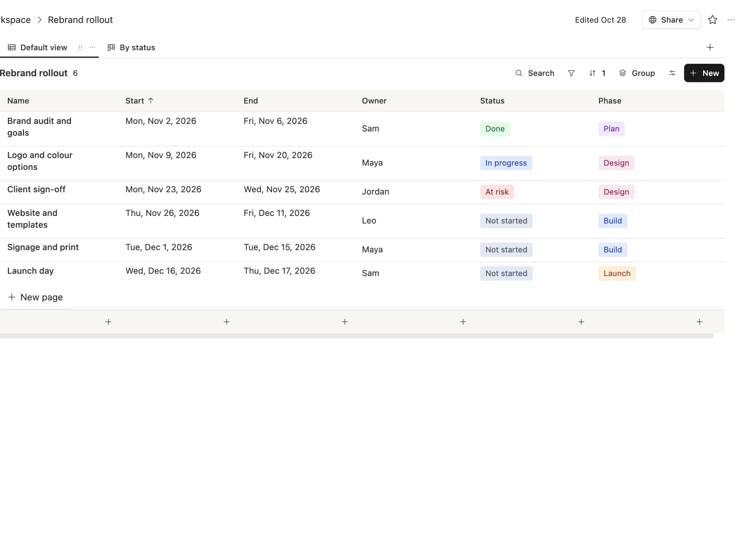Click the At risk status tag
Viewport: 756px width, 539px height.
point(497,192)
